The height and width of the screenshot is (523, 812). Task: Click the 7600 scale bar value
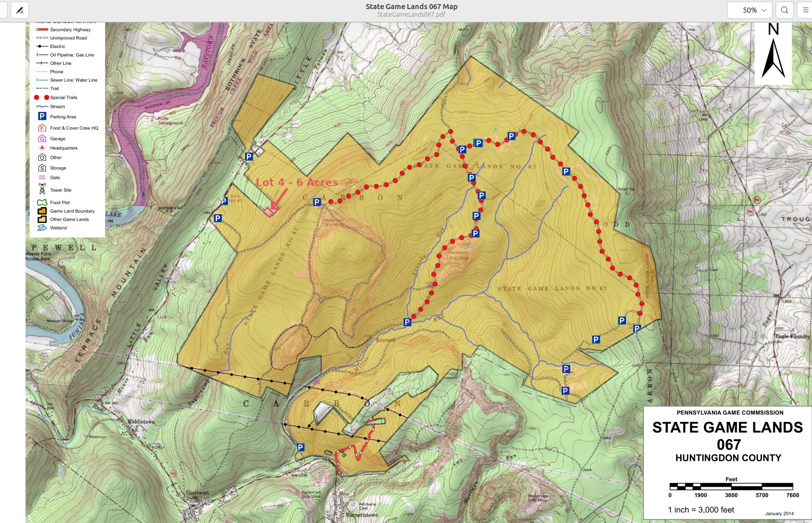792,495
